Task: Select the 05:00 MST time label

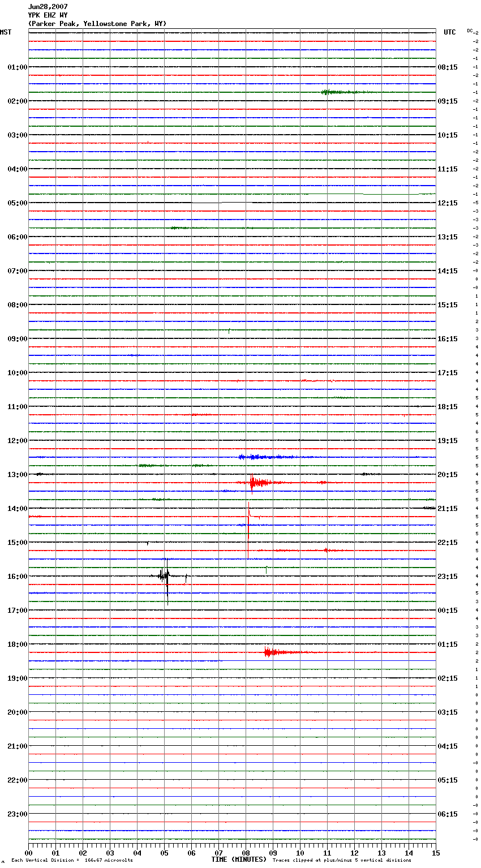Action: pos(18,203)
